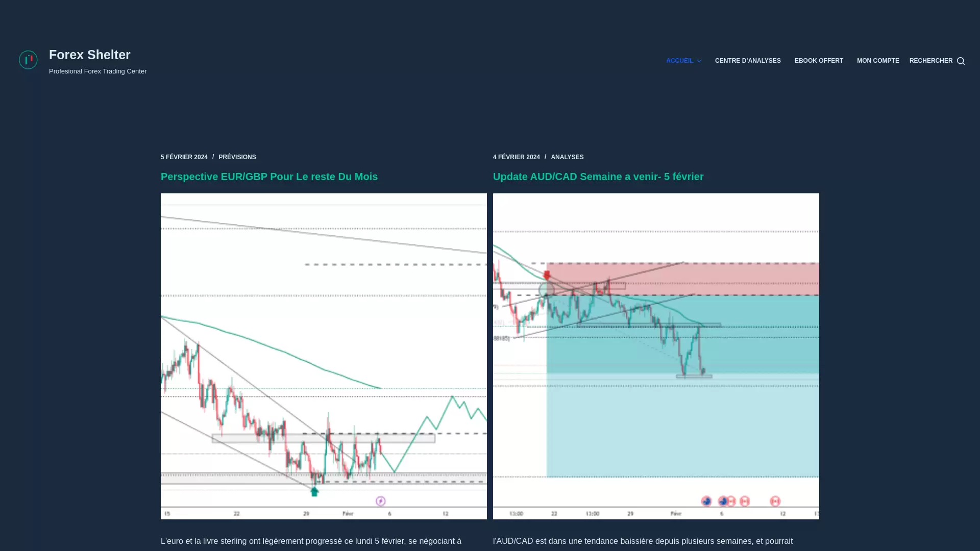Click the Forex Shelter candlestick logo icon
The width and height of the screenshot is (980, 551).
(x=28, y=60)
